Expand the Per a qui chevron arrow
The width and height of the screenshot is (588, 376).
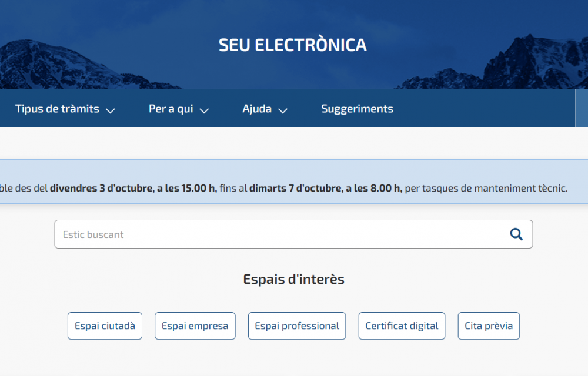tap(204, 110)
